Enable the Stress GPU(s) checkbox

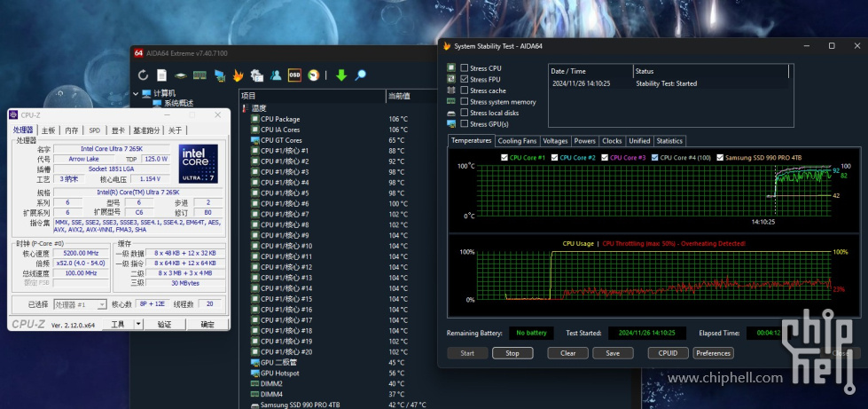(x=465, y=123)
